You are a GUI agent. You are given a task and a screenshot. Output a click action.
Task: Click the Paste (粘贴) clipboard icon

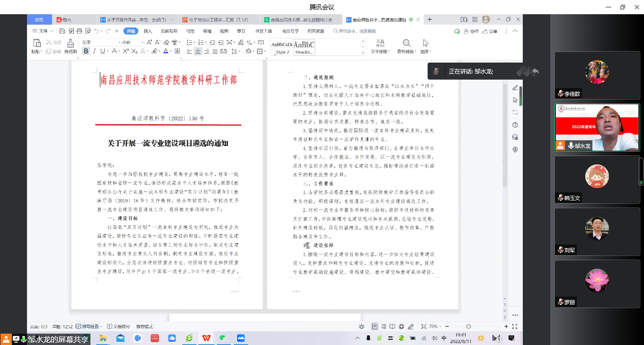[x=36, y=43]
